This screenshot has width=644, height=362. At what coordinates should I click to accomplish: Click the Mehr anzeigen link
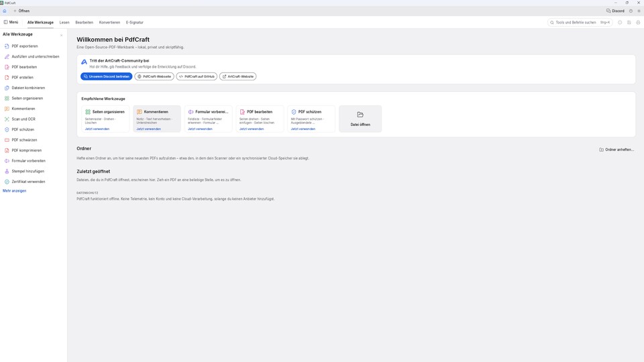(14, 191)
